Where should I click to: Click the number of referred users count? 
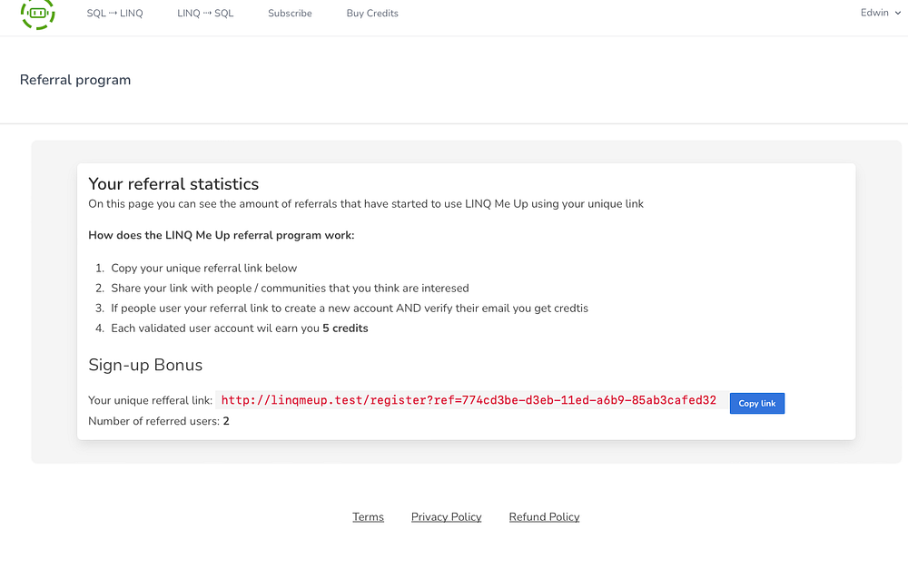226,421
